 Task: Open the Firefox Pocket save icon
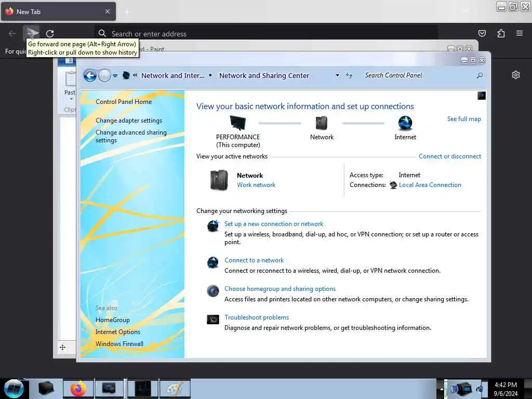click(x=482, y=33)
